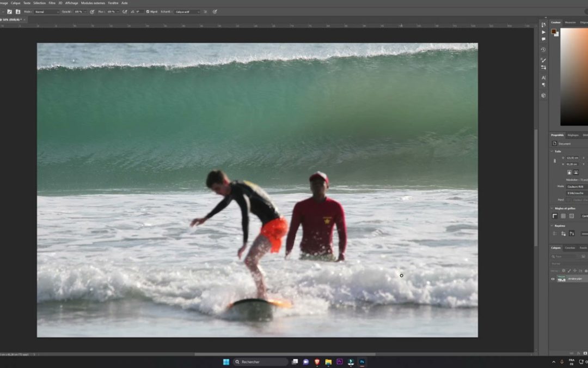Screen dimensions: 588x368
Task: Open the Sélection menu
Action: pos(39,3)
